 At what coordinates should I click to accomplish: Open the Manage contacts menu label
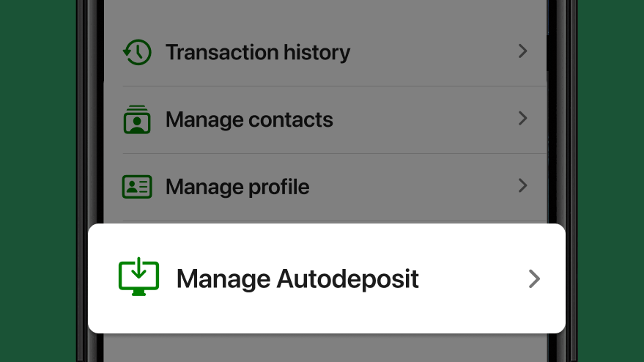249,119
